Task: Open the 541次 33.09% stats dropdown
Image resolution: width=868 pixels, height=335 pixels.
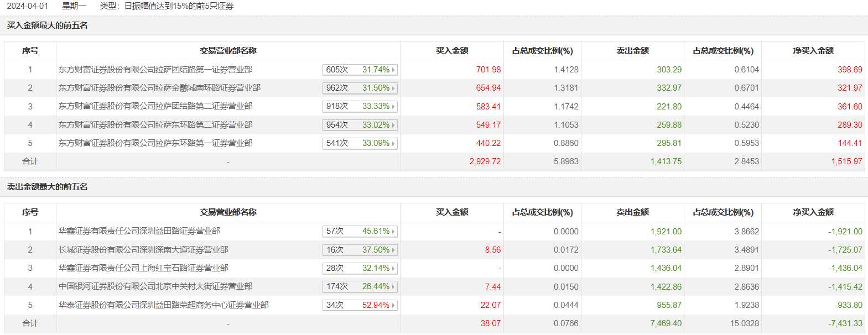Action: coord(360,143)
